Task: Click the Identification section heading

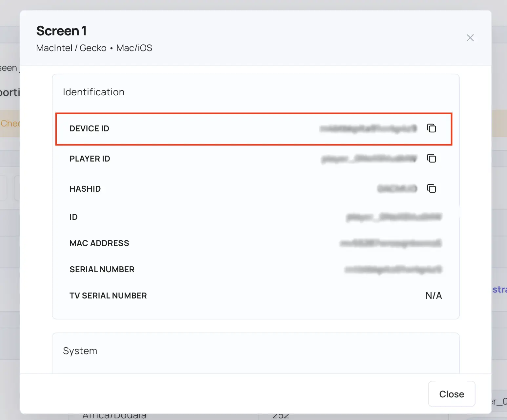Action: point(94,92)
